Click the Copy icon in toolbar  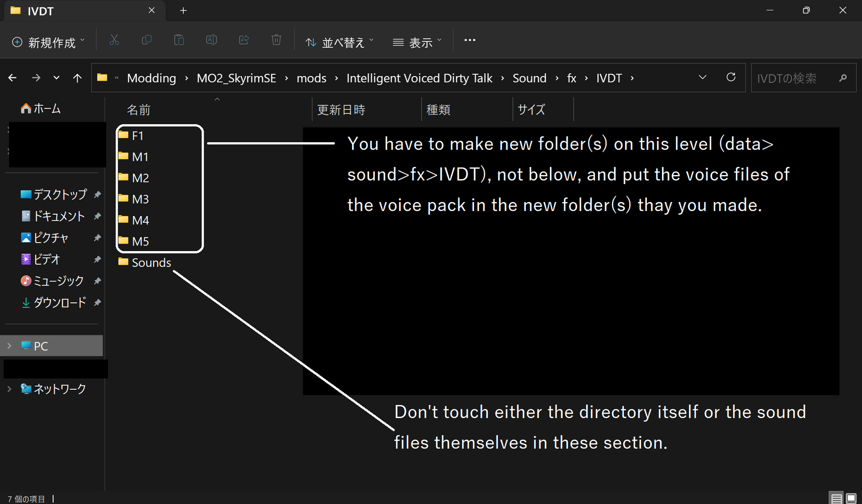pos(146,40)
